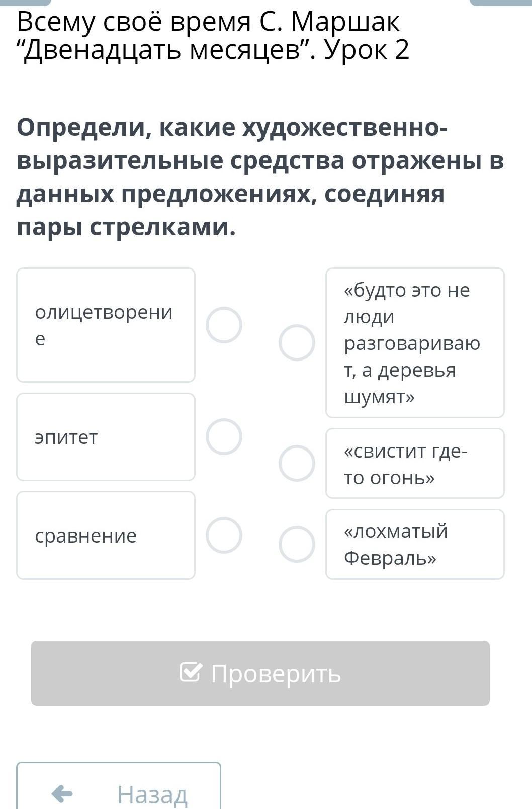Select the circle beside «будто это не люди» quote
This screenshot has width=532, height=809.
click(x=297, y=342)
